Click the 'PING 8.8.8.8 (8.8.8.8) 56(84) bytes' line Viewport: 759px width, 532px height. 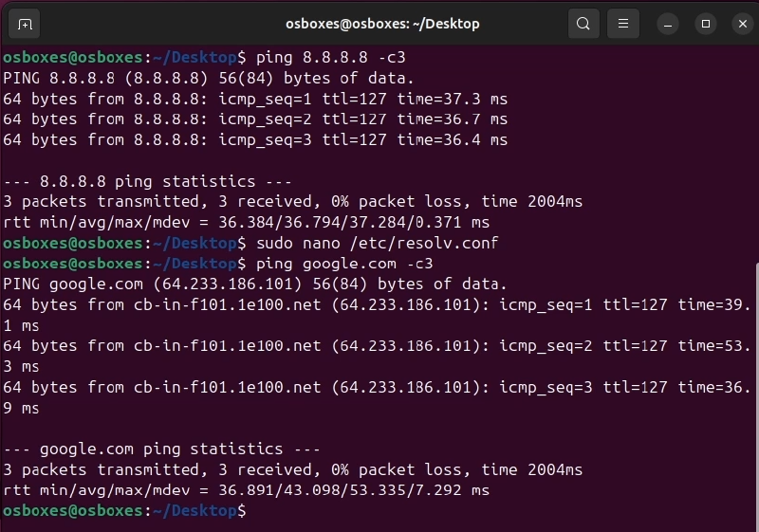[x=209, y=79]
